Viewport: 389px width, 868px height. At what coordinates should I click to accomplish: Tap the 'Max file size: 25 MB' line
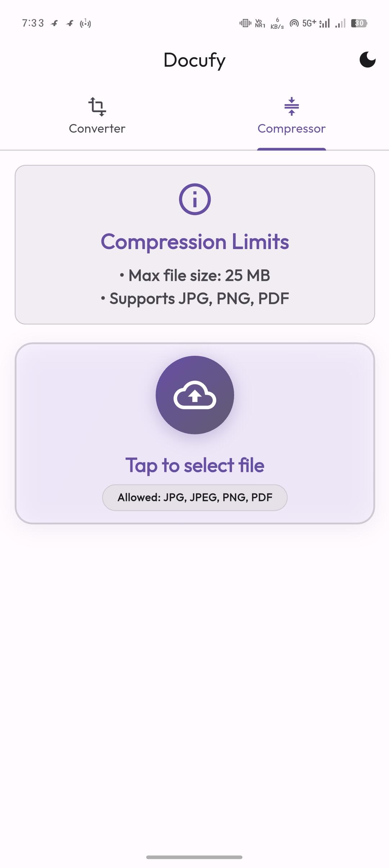pyautogui.click(x=195, y=275)
